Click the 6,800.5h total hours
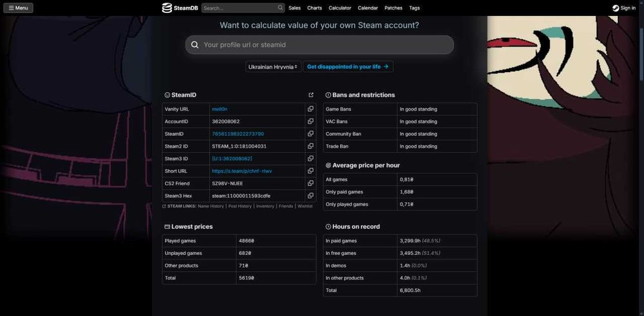 tap(410, 290)
